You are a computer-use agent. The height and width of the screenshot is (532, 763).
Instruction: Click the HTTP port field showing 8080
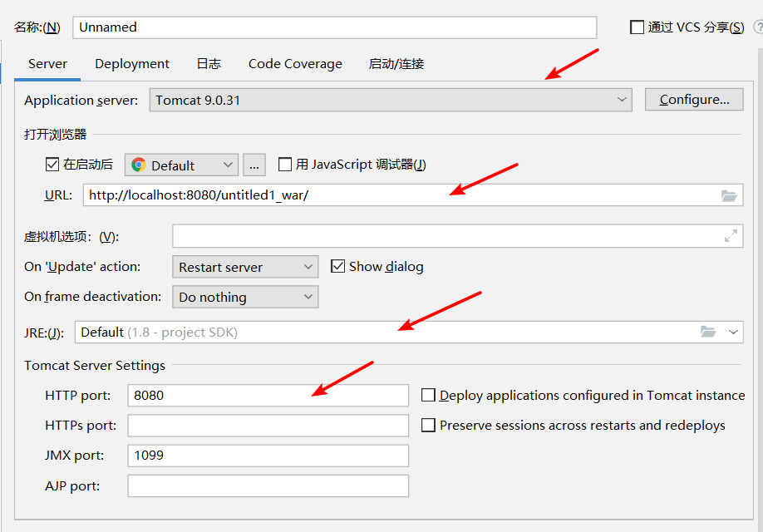click(268, 395)
